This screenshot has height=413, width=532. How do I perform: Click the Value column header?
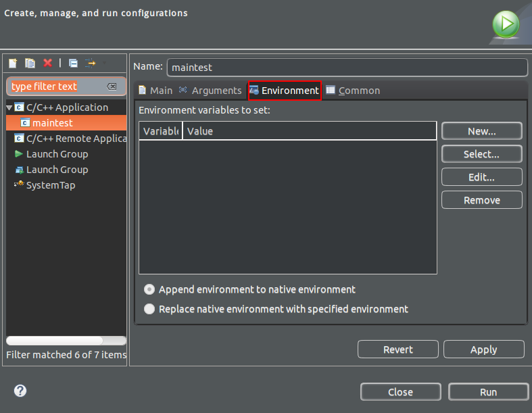click(310, 131)
